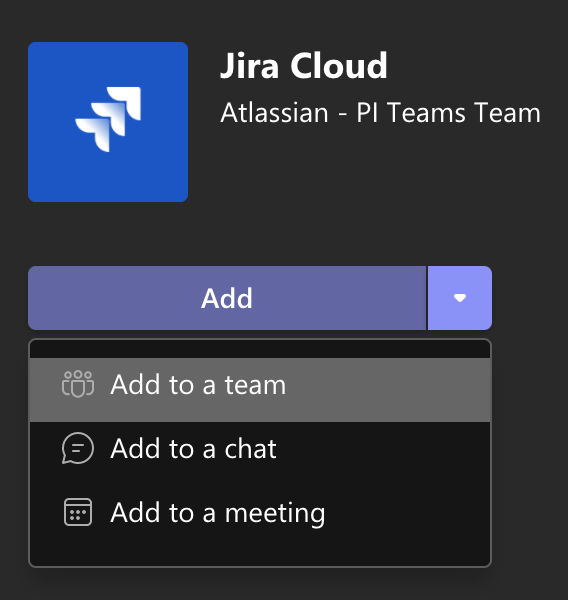Click the Jira Cloud app logo
The height and width of the screenshot is (600, 568).
click(x=108, y=122)
